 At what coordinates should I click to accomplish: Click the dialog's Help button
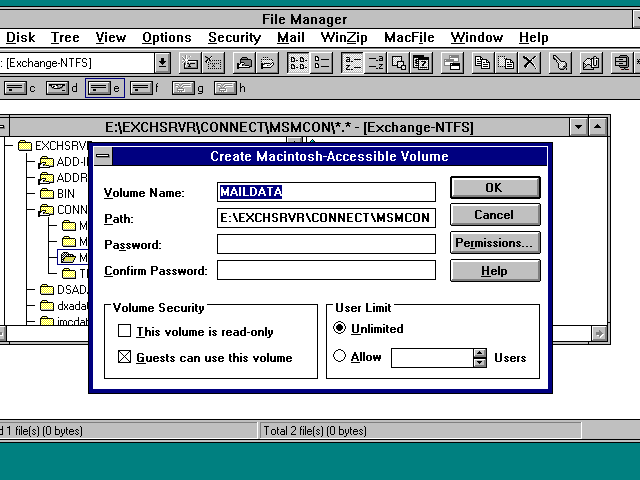(495, 271)
